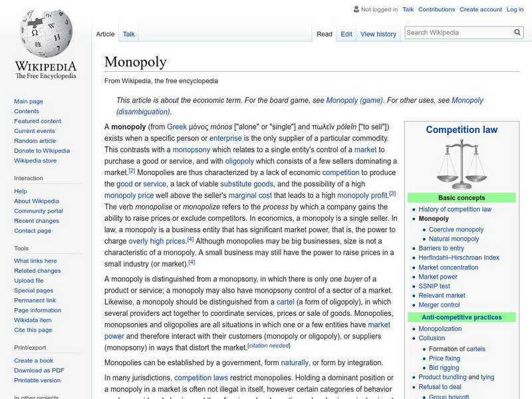This screenshot has width=532, height=399.
Task: Click Permanent link
Action: click(35, 301)
